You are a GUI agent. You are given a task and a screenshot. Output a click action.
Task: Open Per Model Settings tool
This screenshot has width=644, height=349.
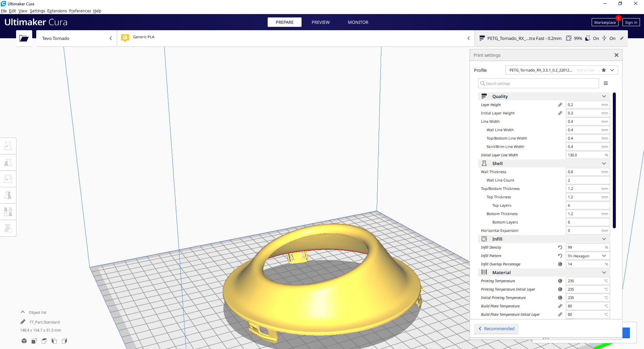[x=8, y=212]
